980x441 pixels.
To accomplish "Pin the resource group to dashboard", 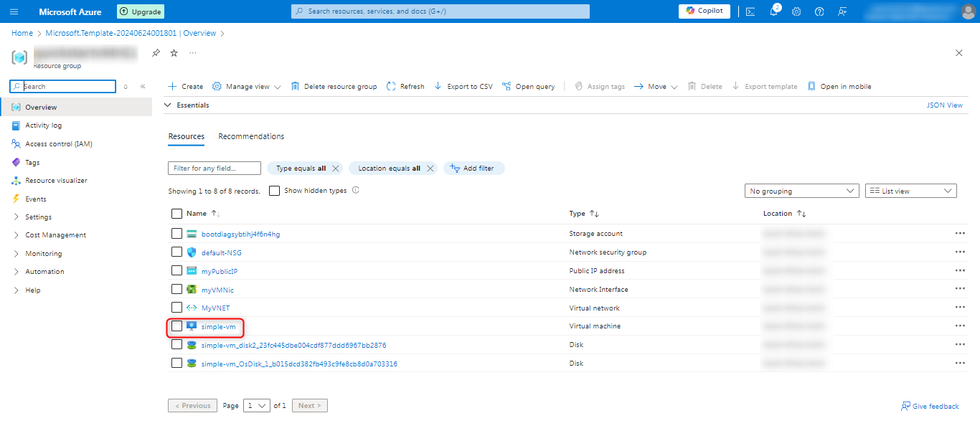I will coord(156,53).
